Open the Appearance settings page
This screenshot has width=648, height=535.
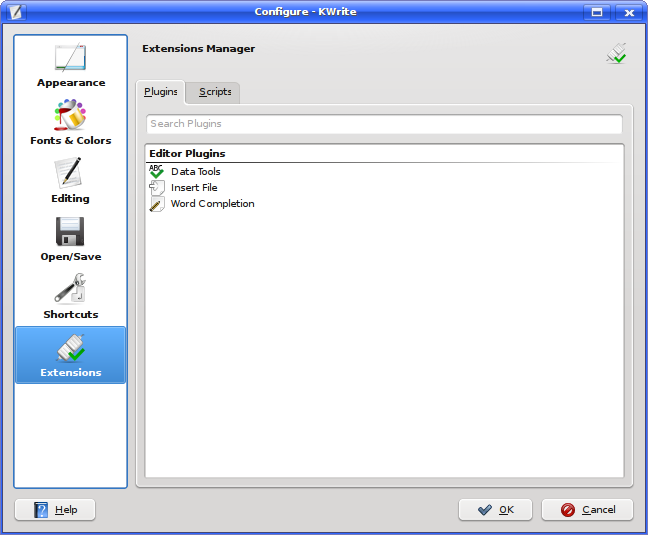[x=71, y=66]
